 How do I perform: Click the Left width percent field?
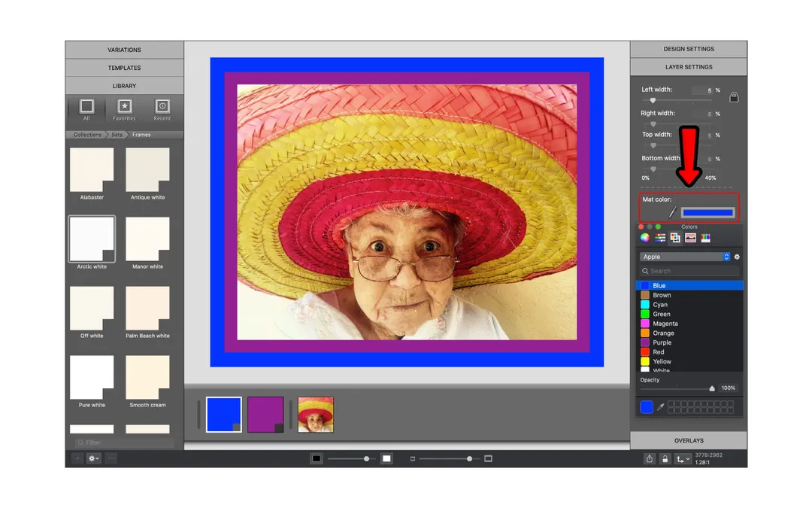(704, 90)
